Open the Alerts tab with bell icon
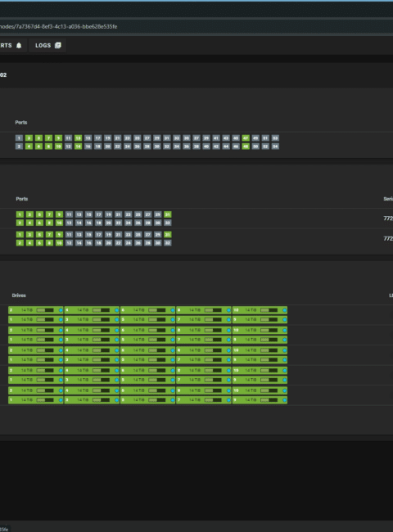The height and width of the screenshot is (532, 393). (11, 46)
